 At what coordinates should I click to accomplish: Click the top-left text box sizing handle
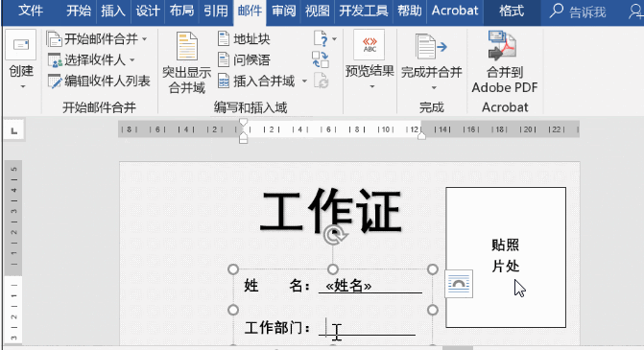coord(233,269)
